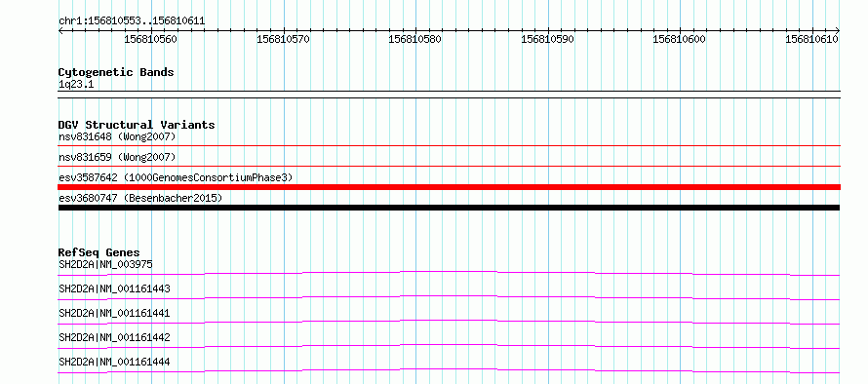Click the 1q23.1 band label
Viewport: 868px width, 384px height.
tap(72, 85)
